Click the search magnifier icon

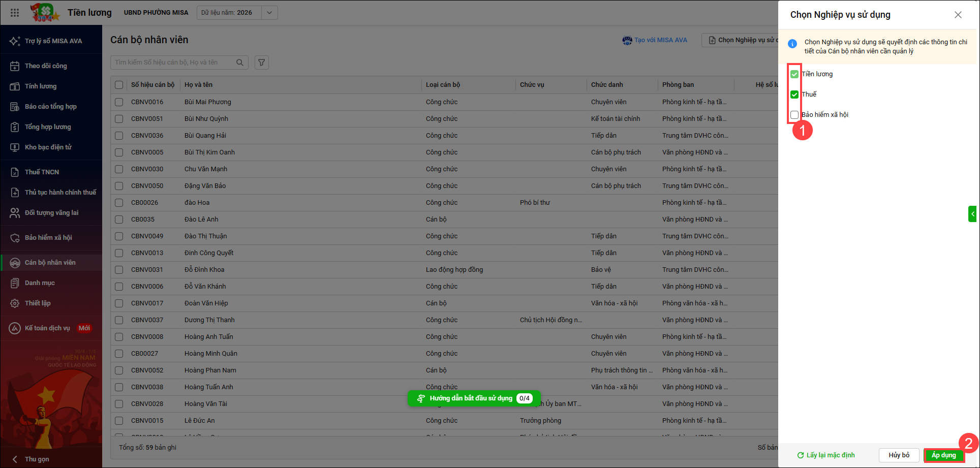240,63
